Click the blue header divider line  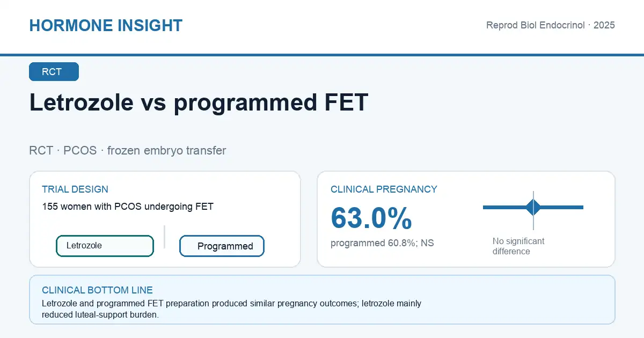[322, 55]
